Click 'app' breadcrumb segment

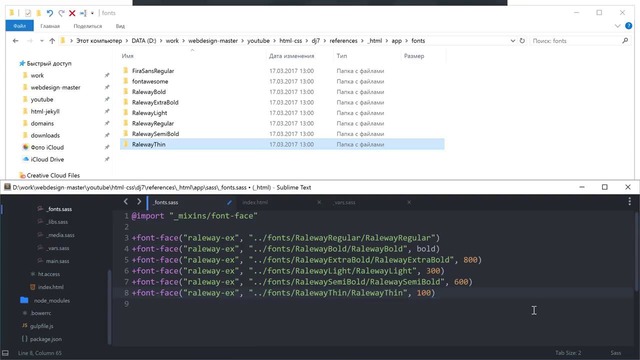click(397, 41)
